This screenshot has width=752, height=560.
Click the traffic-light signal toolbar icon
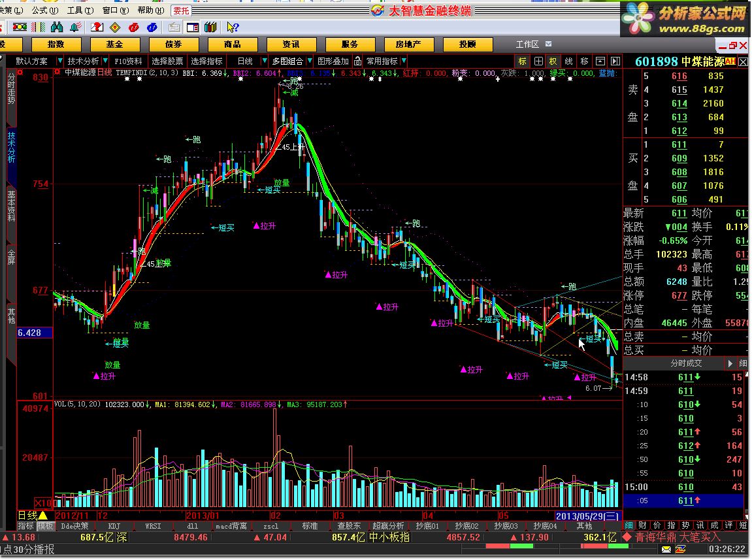(x=20, y=27)
